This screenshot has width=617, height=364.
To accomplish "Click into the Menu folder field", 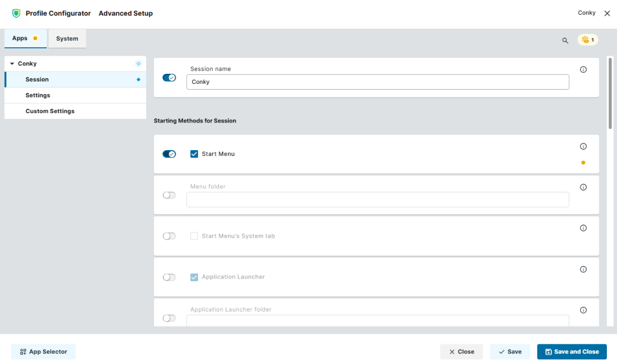I will point(378,200).
